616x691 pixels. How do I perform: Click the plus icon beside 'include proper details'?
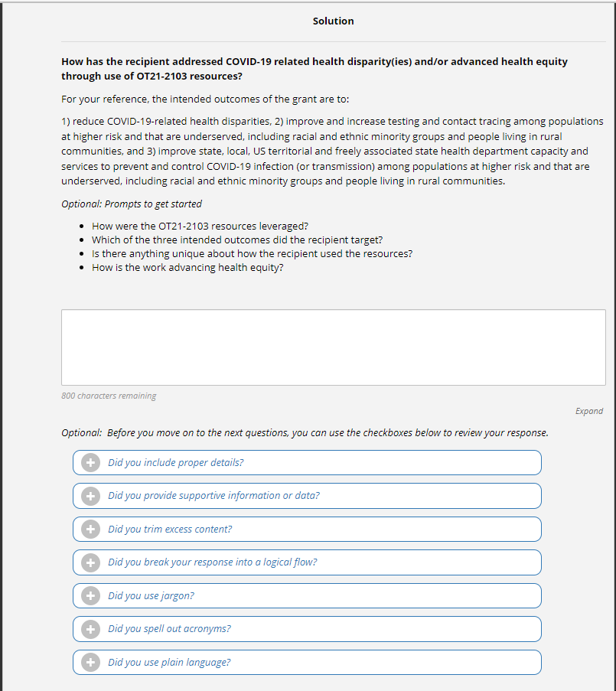tap(90, 462)
